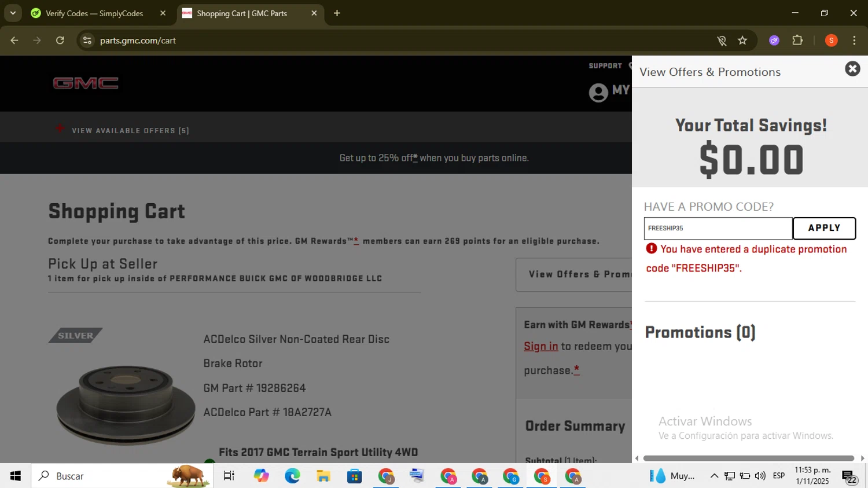Show hidden system tray icons
Screen dimensions: 868x488
click(714, 476)
